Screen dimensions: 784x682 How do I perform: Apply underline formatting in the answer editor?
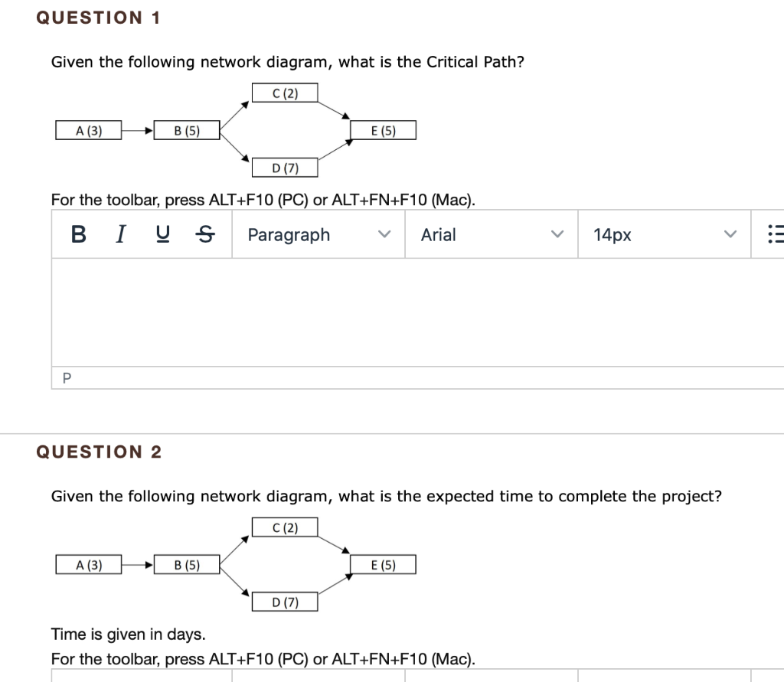pyautogui.click(x=162, y=235)
